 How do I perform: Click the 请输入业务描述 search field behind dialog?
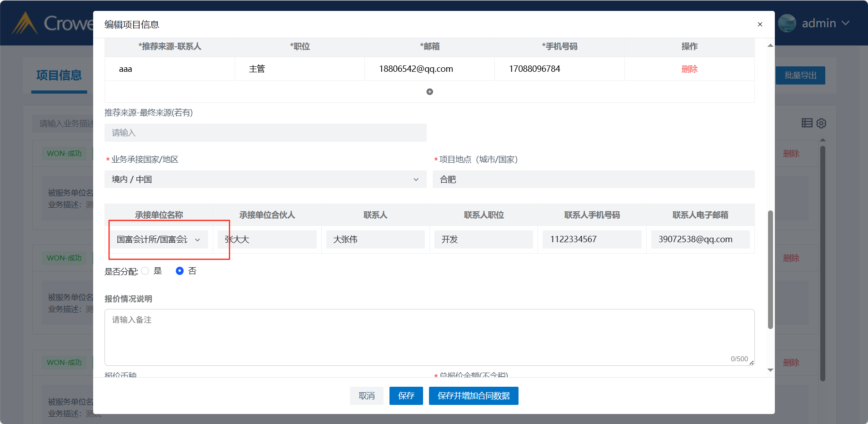(63, 124)
